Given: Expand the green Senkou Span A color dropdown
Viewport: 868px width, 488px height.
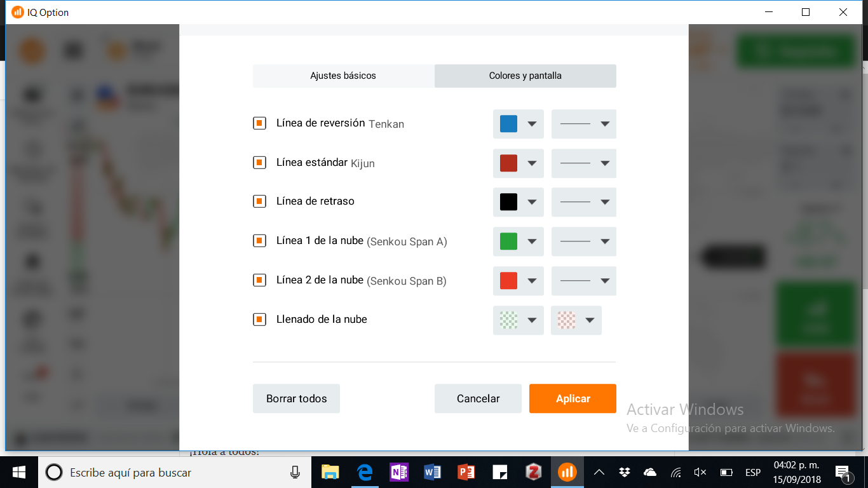Looking at the screenshot, I should tap(519, 241).
